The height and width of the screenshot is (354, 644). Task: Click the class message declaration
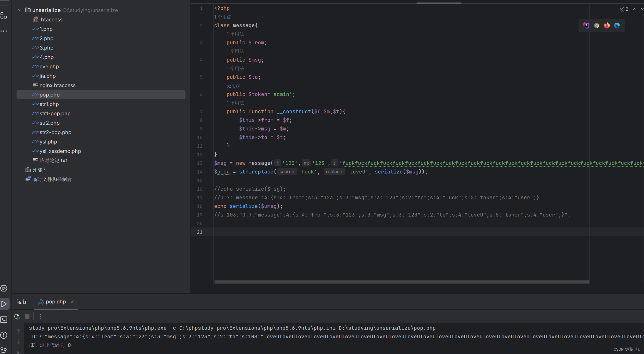point(236,26)
